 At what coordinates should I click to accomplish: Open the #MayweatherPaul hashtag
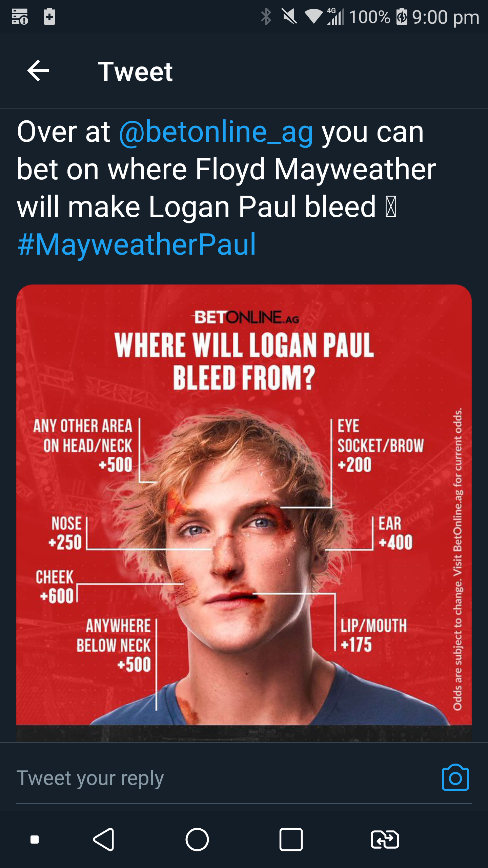point(137,244)
